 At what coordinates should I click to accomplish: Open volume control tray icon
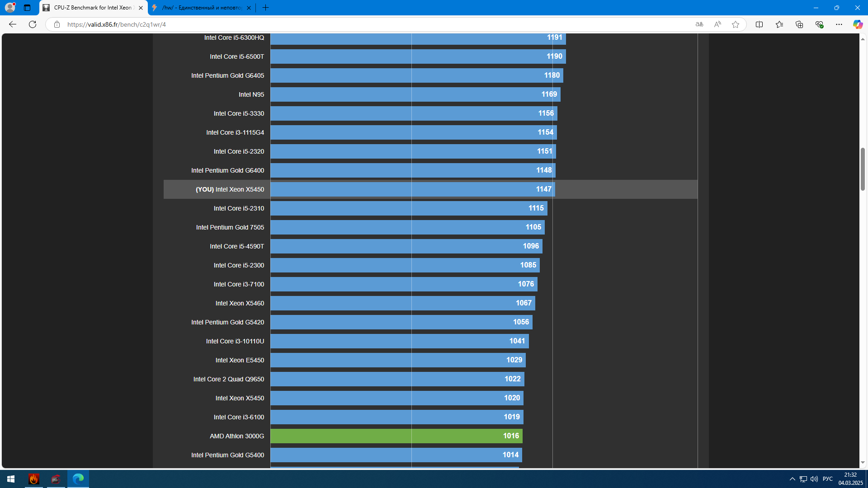click(814, 479)
